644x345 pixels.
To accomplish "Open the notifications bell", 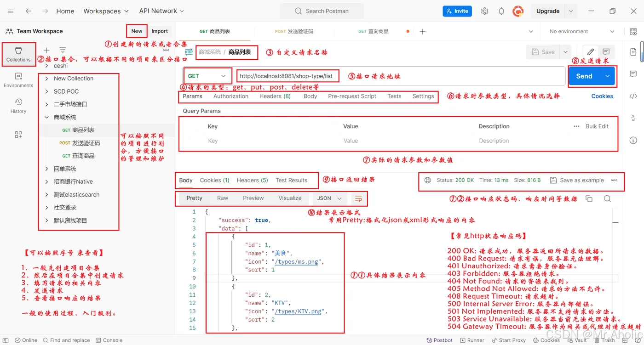I will [x=501, y=11].
